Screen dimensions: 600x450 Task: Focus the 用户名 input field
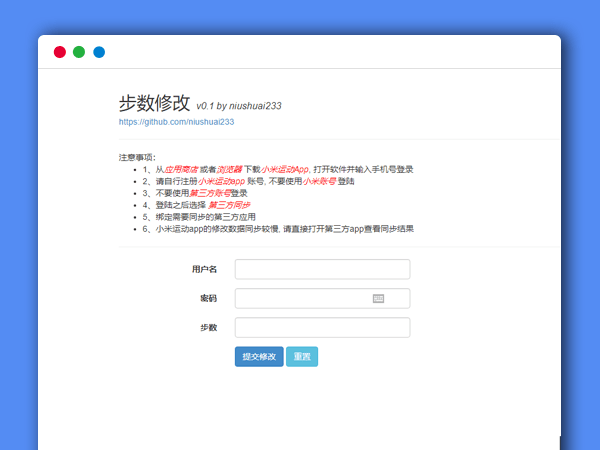[322, 269]
